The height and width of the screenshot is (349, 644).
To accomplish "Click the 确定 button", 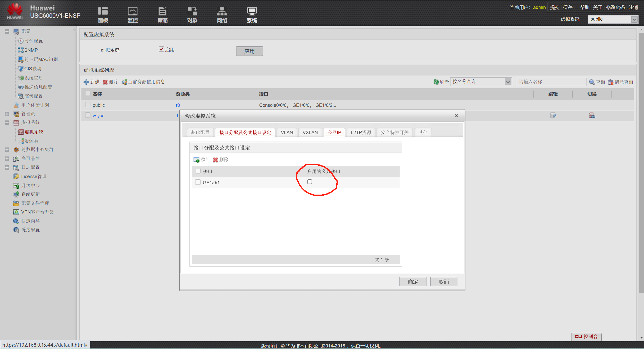I will [x=413, y=282].
